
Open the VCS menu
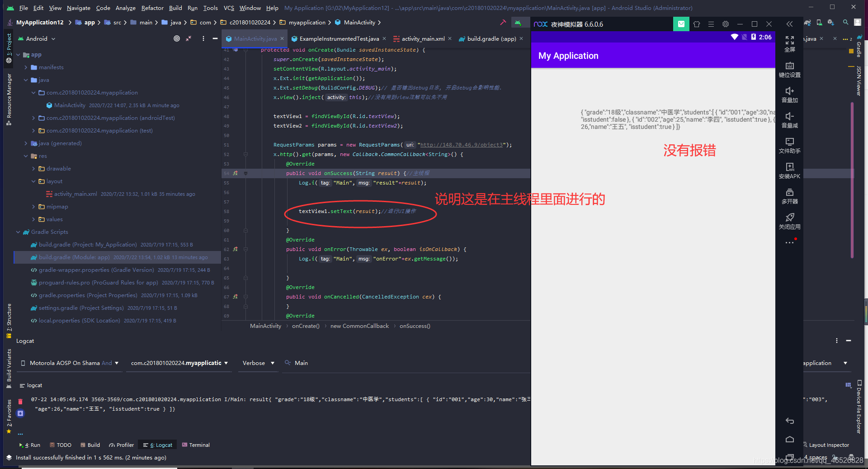coord(229,8)
